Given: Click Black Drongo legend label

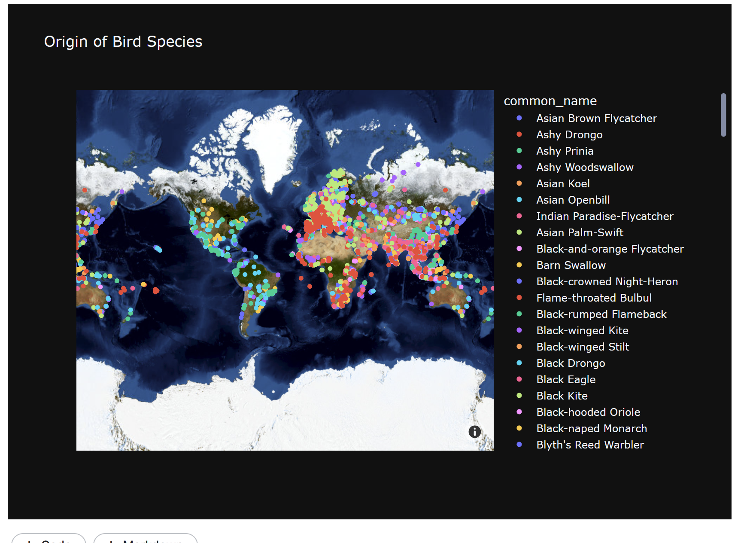Looking at the screenshot, I should 571,363.
